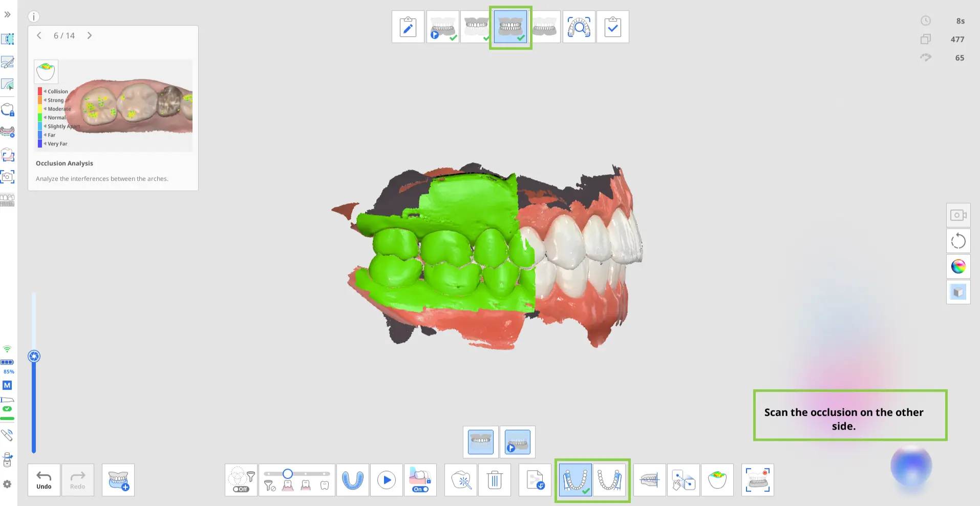
Task: Click the scan time clock icon
Action: 926,21
